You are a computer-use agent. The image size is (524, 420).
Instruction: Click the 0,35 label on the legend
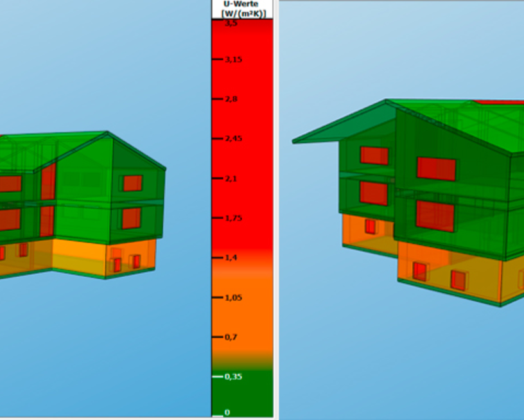coord(233,377)
